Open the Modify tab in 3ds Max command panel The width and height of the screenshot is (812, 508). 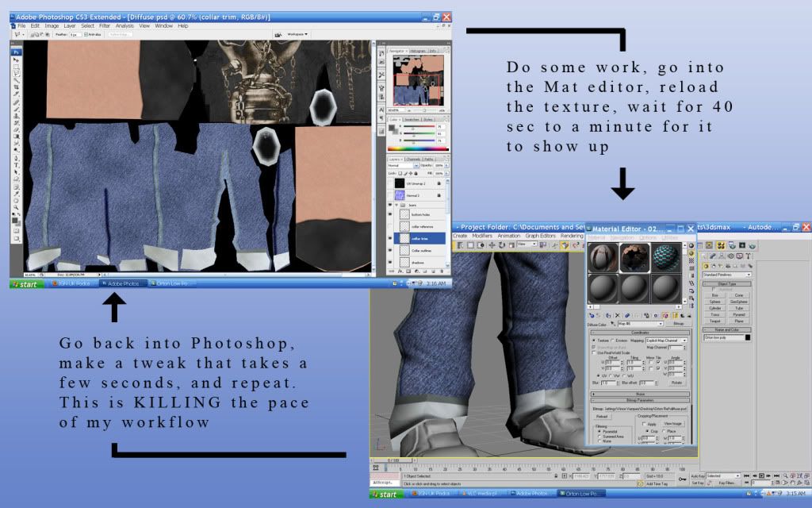[x=713, y=256]
